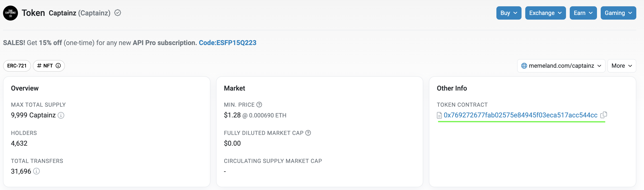
Task: Click the info icon in the NFT tag
Action: 58,66
